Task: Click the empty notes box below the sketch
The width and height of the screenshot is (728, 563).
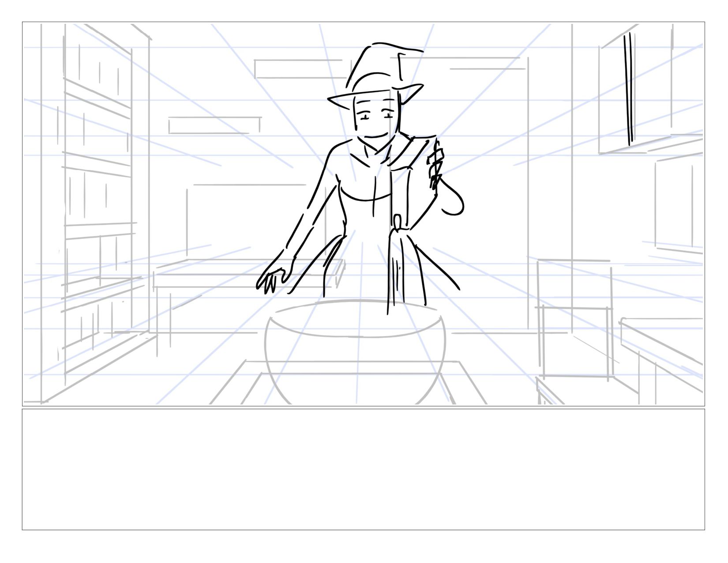Action: (x=363, y=469)
